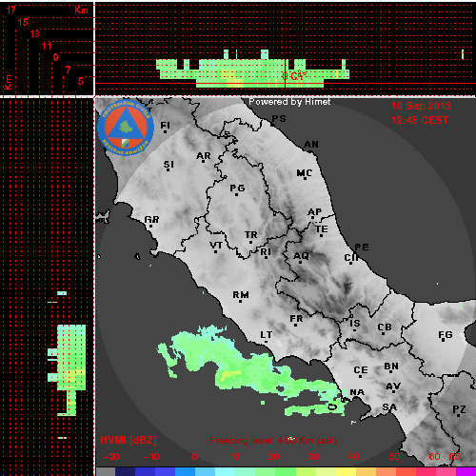The height and width of the screenshot is (476, 476).
Task: Click the HVMI [dBZ] legend label
Action: point(129,440)
